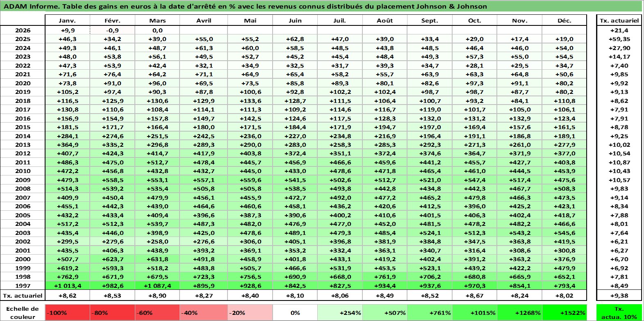644x321 pixels.
Task: Select the -100% red color scale swatch
Action: pos(67,312)
